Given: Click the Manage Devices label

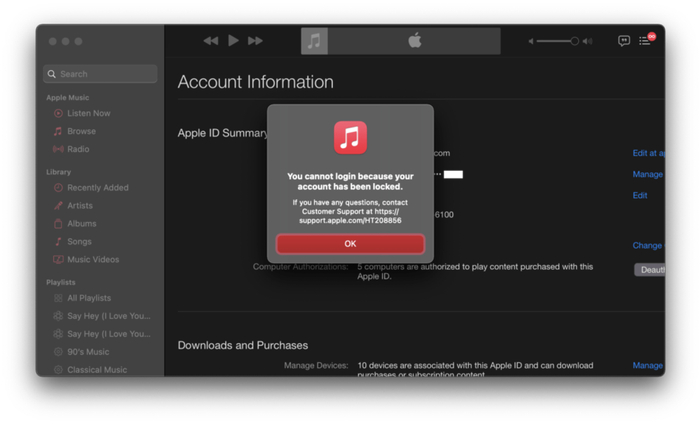Looking at the screenshot, I should pos(316,366).
